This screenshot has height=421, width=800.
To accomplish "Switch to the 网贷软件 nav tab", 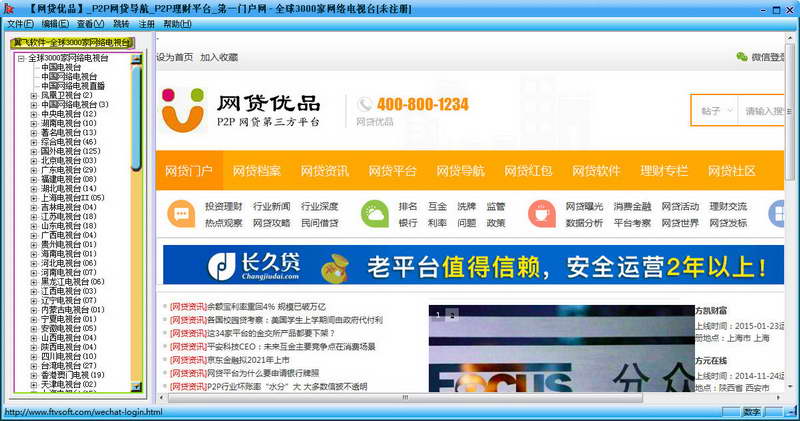I will click(596, 170).
